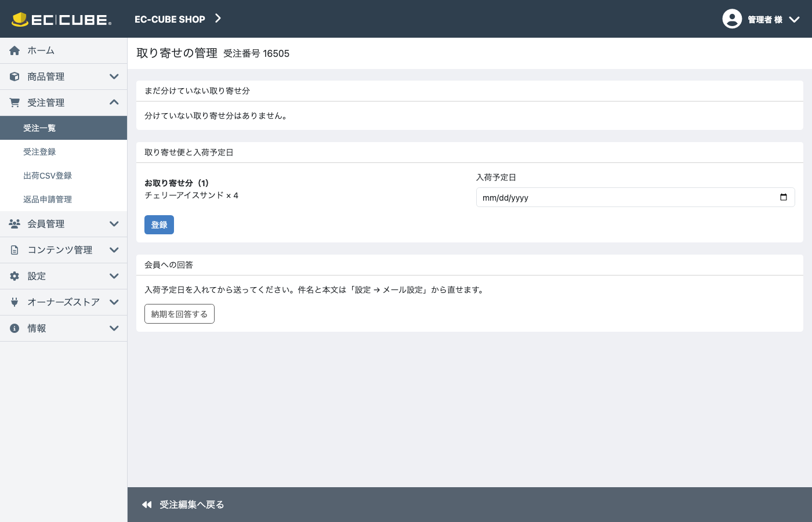Expand 設定 menu chevron
Viewport: 812px width, 522px height.
114,276
